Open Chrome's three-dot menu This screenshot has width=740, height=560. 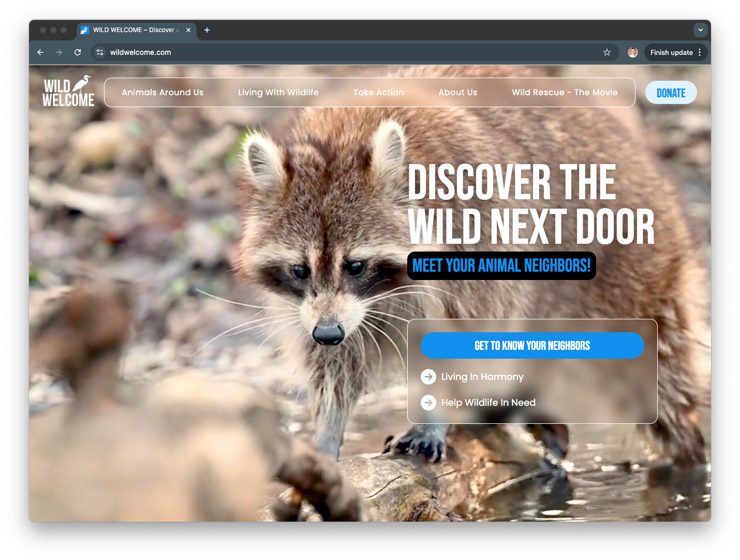700,52
